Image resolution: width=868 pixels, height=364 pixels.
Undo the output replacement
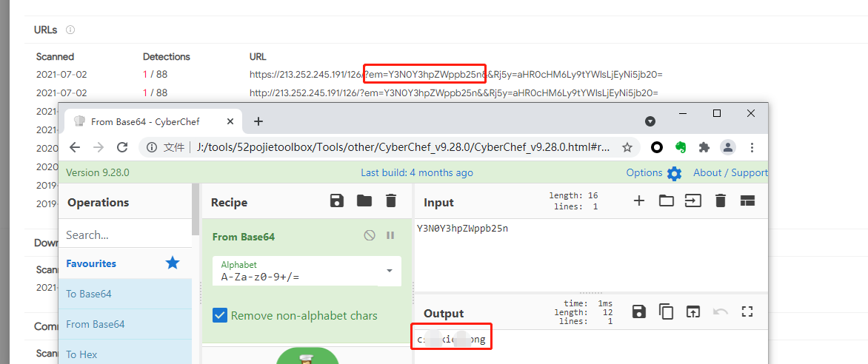(x=720, y=311)
